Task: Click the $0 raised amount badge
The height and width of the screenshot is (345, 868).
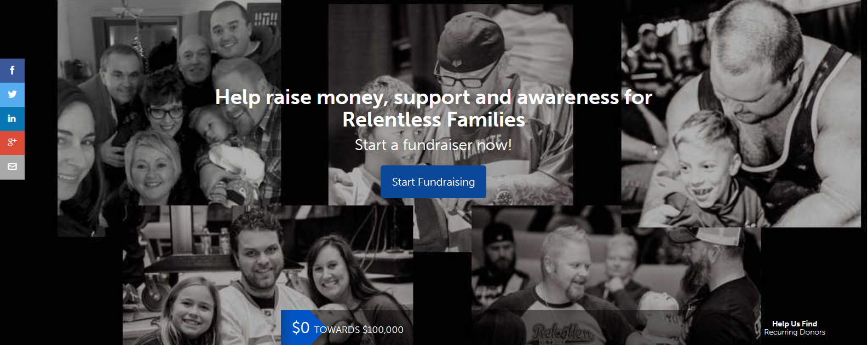Action: (301, 327)
